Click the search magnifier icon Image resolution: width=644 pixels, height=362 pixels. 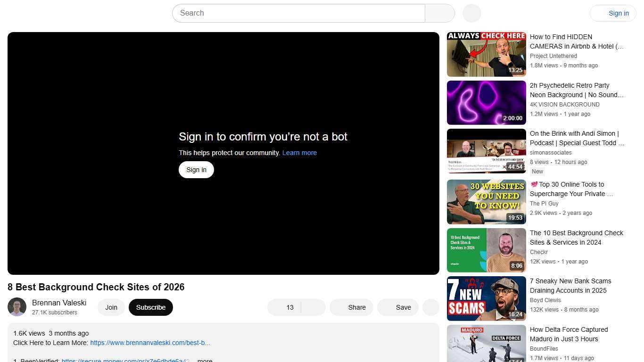tap(439, 13)
